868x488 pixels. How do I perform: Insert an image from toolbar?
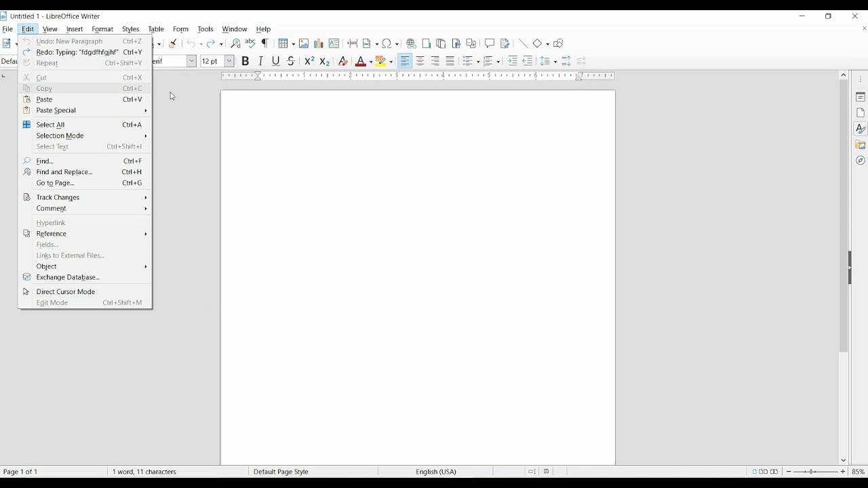click(x=304, y=43)
